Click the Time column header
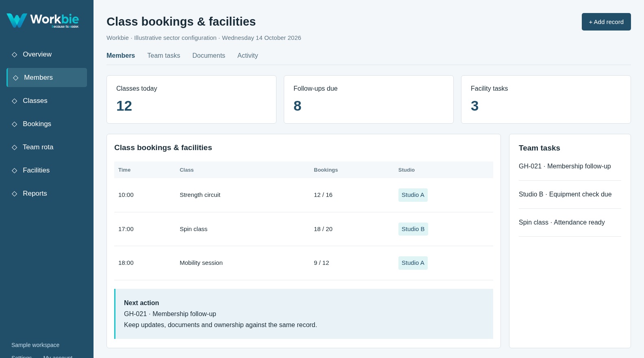 click(124, 170)
